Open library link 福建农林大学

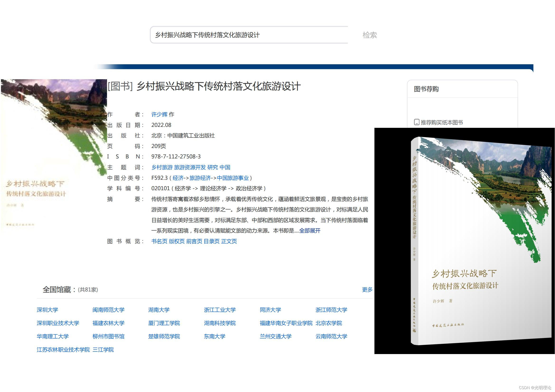(108, 323)
